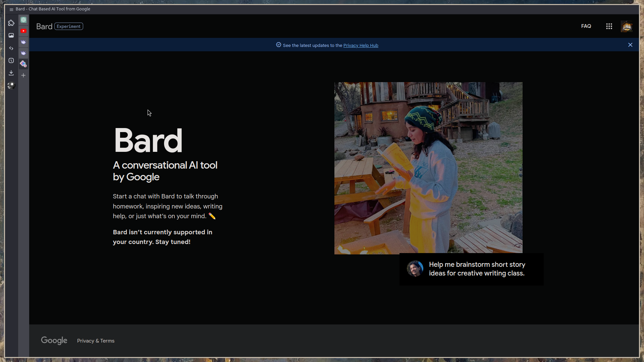Select the Bard sparkle tab
This screenshot has height=362, width=644.
23,64
